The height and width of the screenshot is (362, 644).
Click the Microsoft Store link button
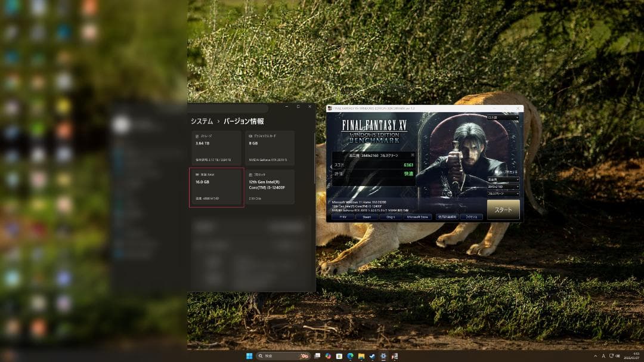tap(417, 217)
